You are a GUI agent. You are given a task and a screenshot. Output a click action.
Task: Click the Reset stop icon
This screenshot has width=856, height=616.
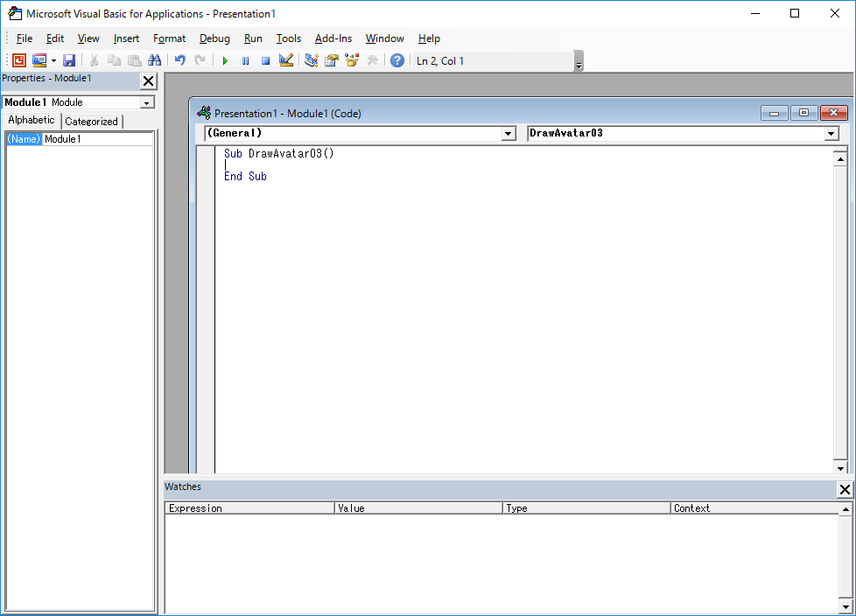pyautogui.click(x=265, y=60)
